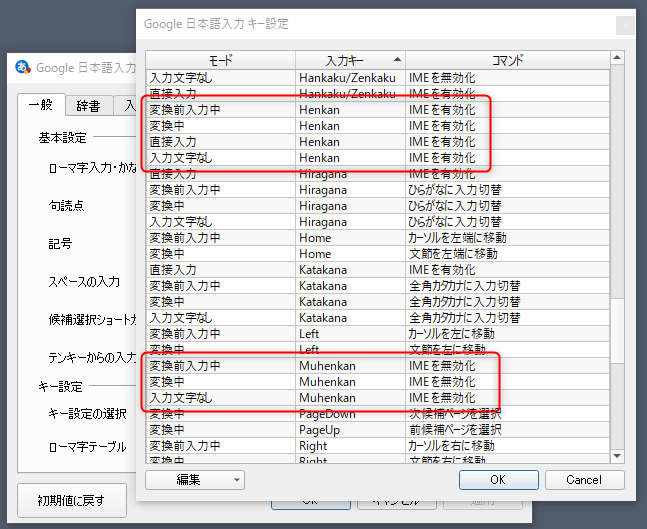Screen dimensions: 647x529
Task: Select 変換前入力中 cell in Muhenkan row
Action: coord(221,366)
